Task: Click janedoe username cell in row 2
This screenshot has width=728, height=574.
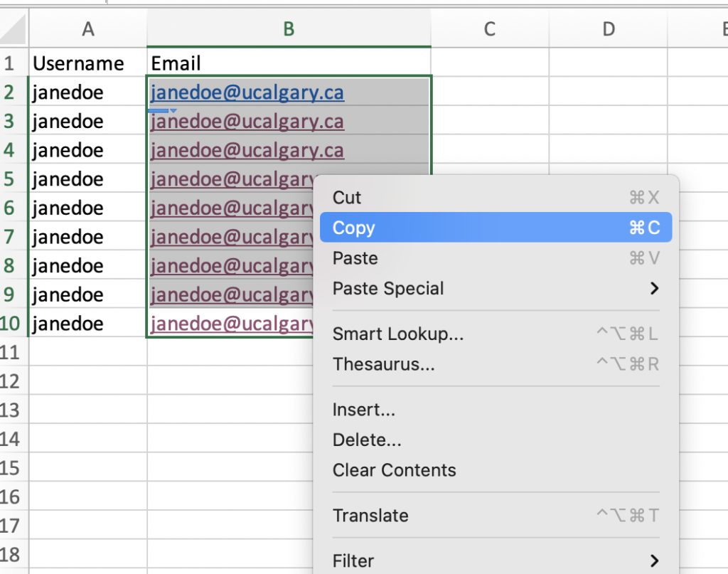Action: point(88,92)
